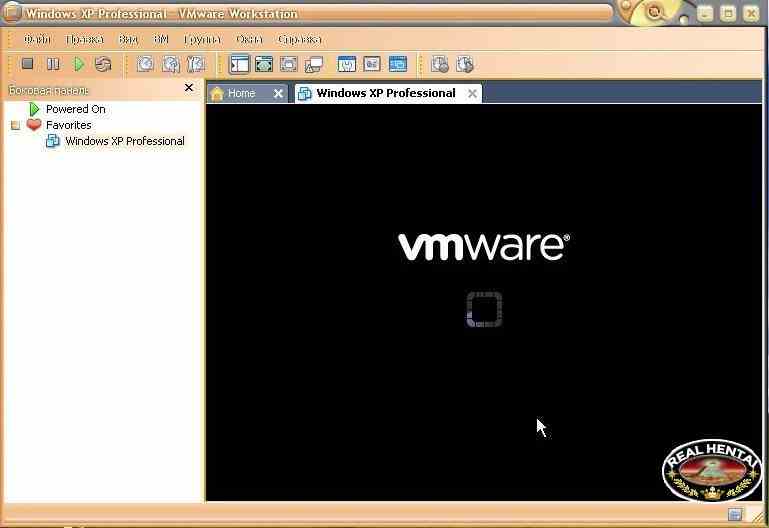Toggle Quick Switch view mode icon

(289, 64)
